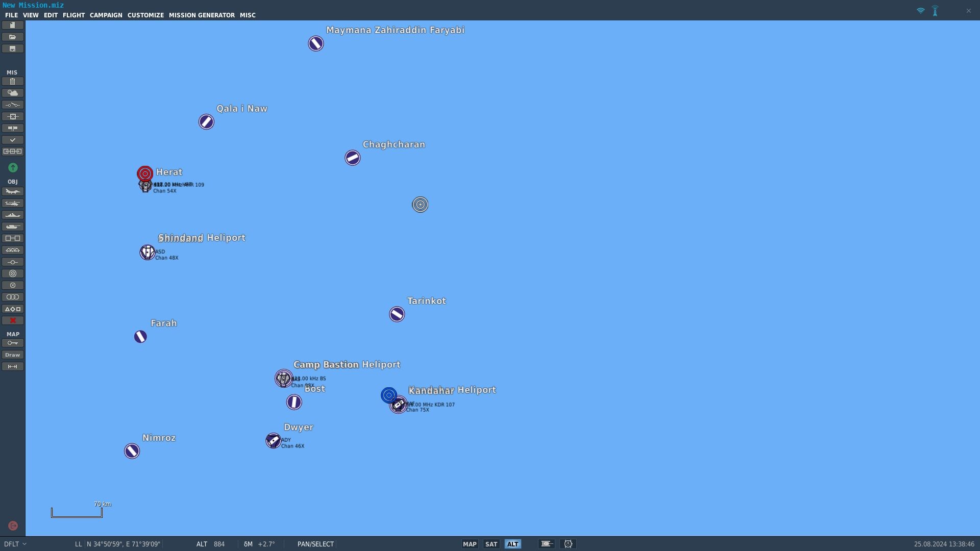Save the current mission
The width and height of the screenshot is (980, 551).
tap(12, 48)
